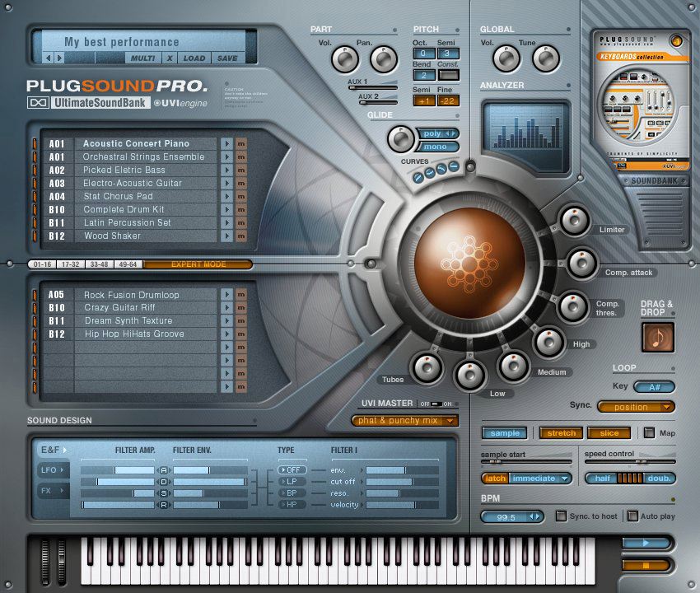The height and width of the screenshot is (593, 700).
Task: Click the Global Vol. knob
Action: click(506, 58)
